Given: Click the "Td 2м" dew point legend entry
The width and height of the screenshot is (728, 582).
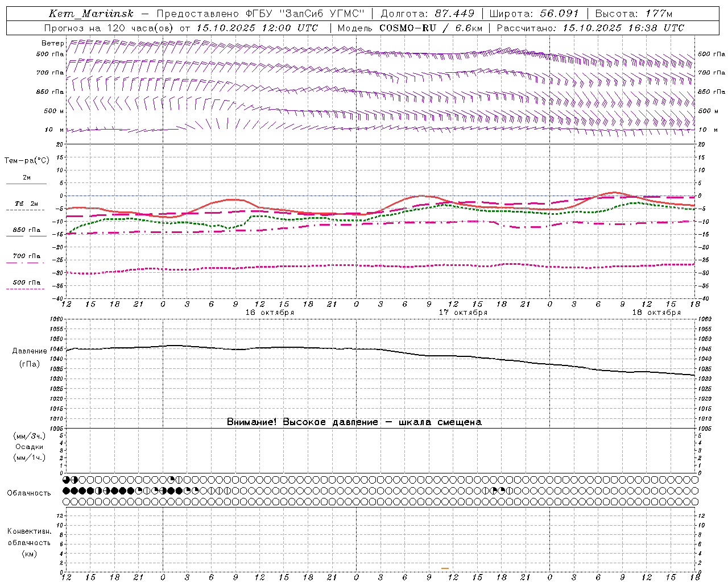Looking at the screenshot, I should pyautogui.click(x=27, y=203).
